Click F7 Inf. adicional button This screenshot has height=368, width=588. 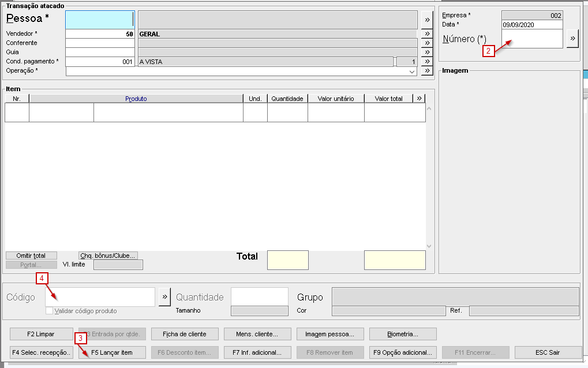257,352
